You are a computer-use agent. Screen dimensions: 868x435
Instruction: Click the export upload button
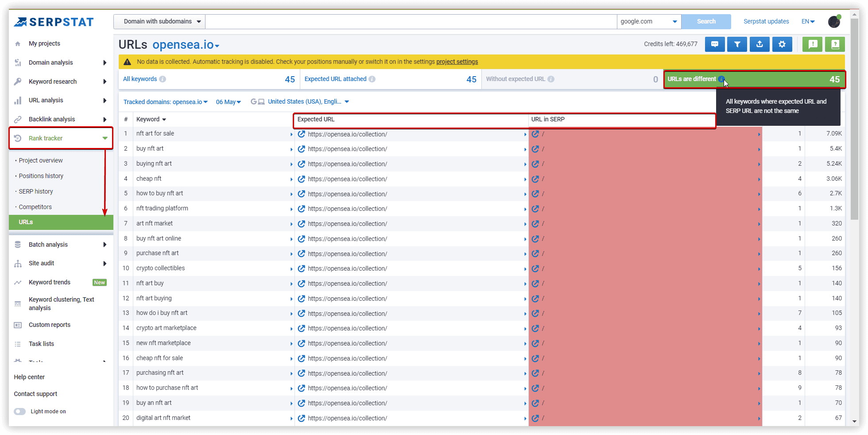tap(760, 44)
